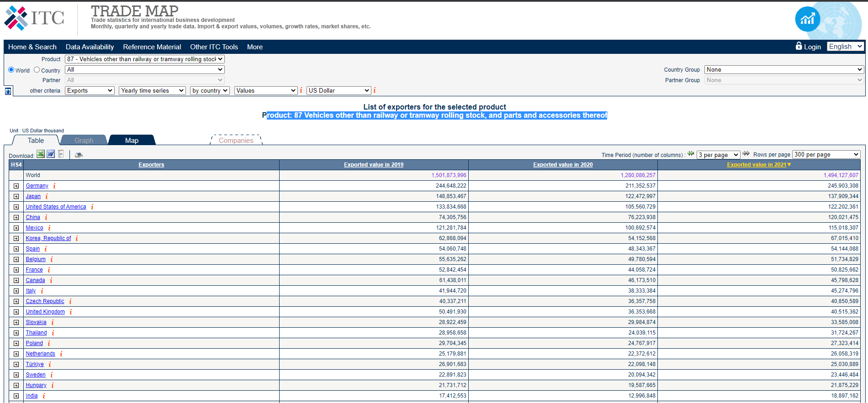
Task: Sort by Exported value in 2019
Action: pyautogui.click(x=374, y=165)
